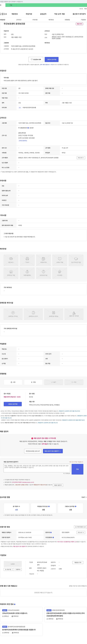Click top 고용24 입사지원 apply button
Image resolution: width=87 pixels, height=644 pixels.
52,59
